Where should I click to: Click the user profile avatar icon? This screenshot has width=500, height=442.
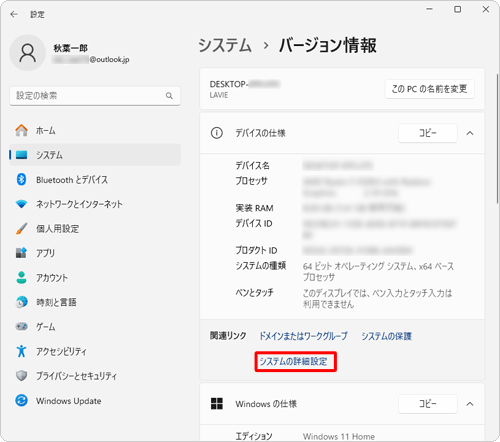click(28, 53)
